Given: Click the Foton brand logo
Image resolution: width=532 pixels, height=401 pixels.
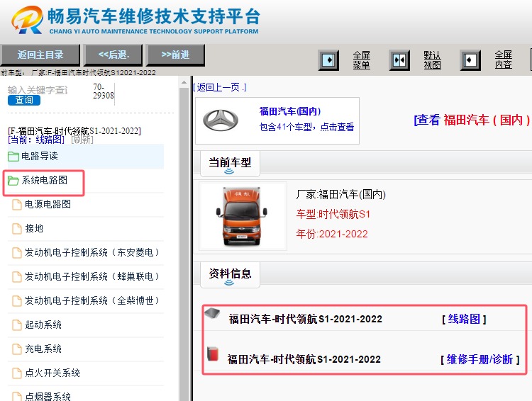Looking at the screenshot, I should (x=221, y=120).
